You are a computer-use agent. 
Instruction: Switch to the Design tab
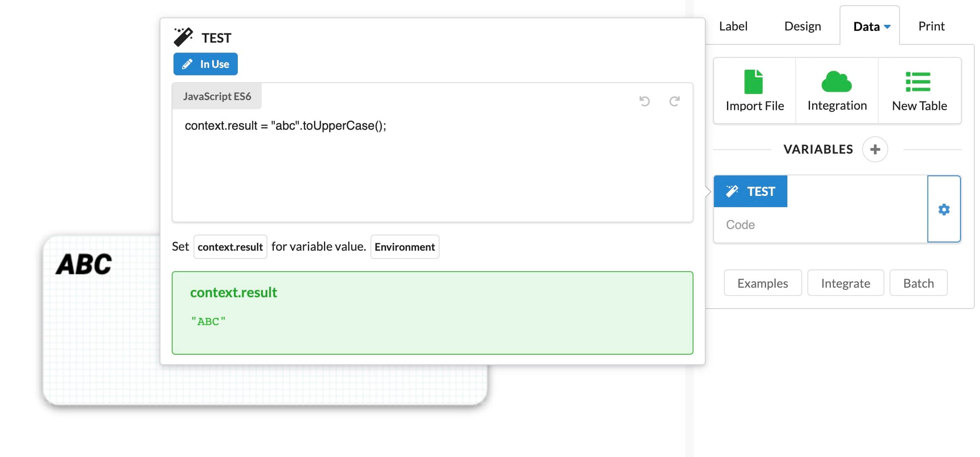pos(802,26)
